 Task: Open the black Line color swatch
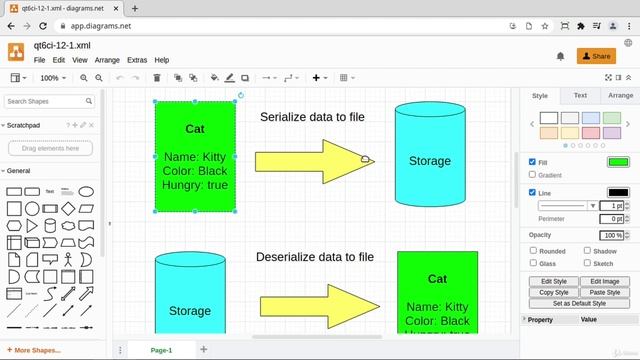click(618, 193)
